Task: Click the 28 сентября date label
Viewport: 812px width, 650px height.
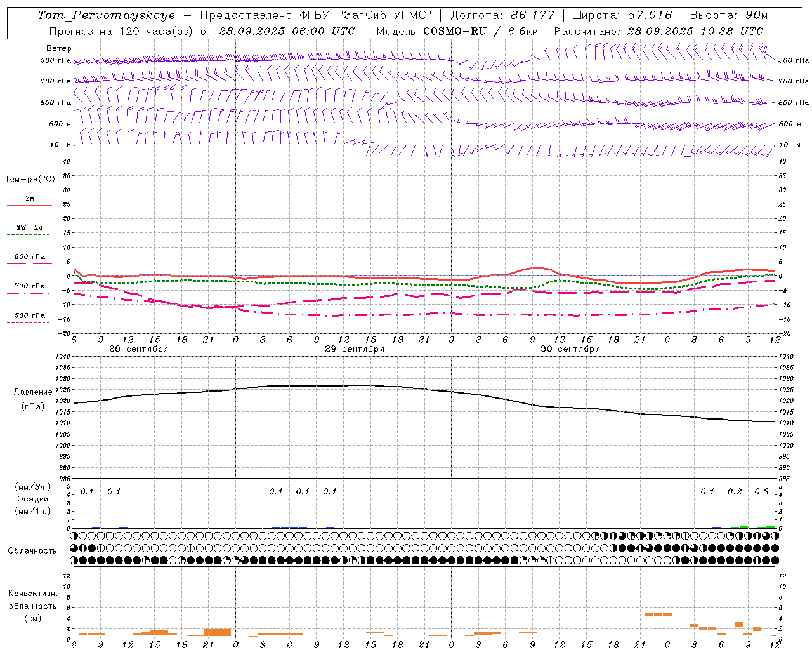Action: [x=139, y=349]
